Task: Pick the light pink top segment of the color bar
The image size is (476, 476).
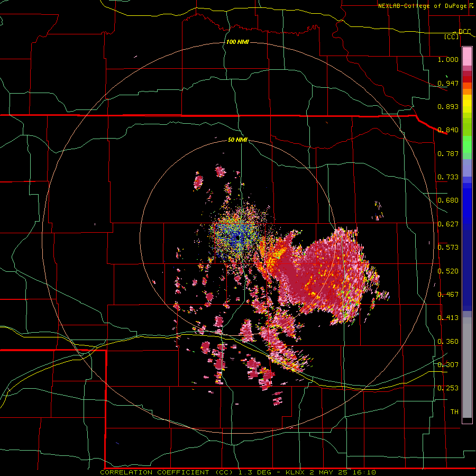Action: pos(467,56)
